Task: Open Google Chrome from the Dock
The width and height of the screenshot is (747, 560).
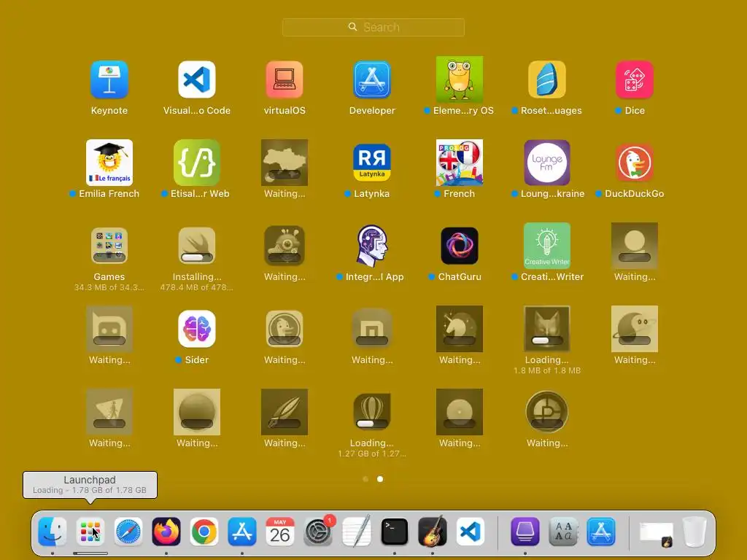Action: [x=204, y=532]
